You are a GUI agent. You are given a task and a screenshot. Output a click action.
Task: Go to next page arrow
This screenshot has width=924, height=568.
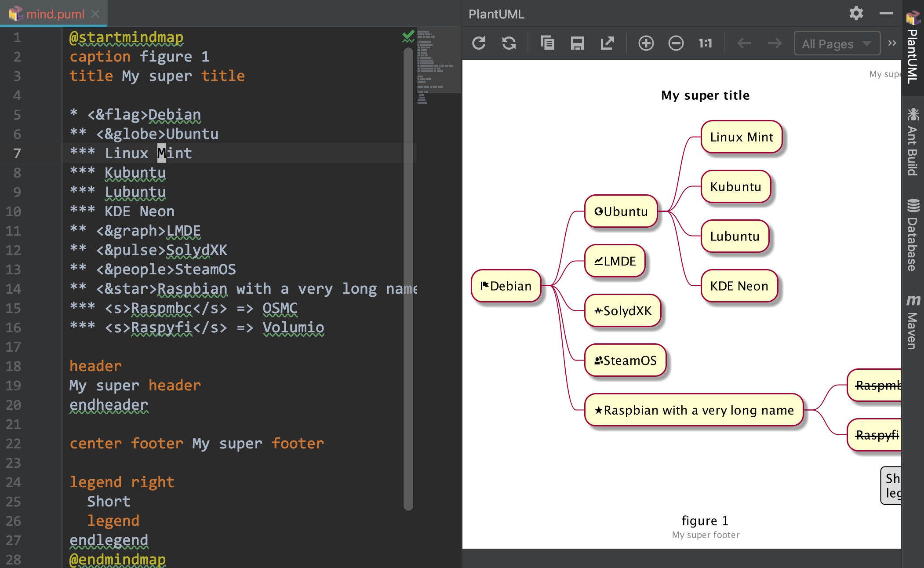coord(775,43)
